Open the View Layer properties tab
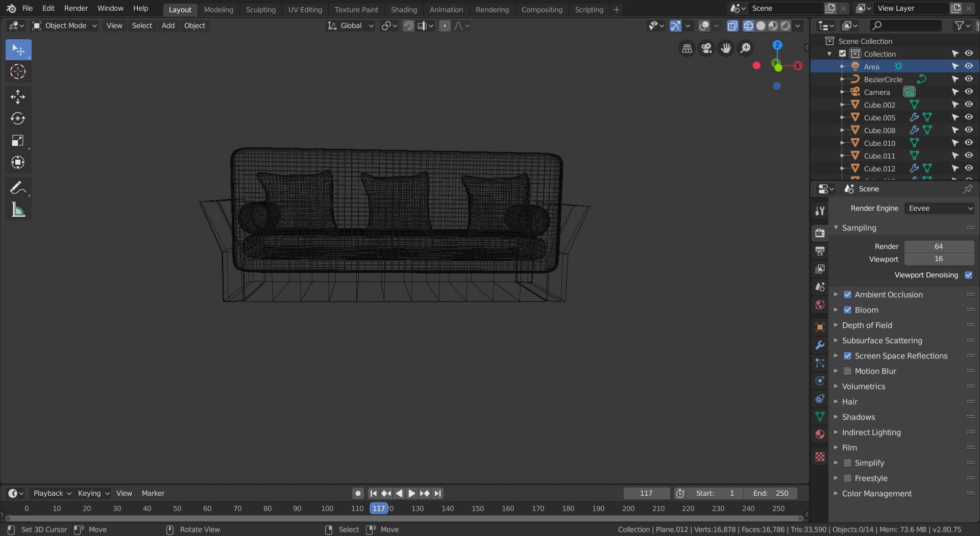The width and height of the screenshot is (980, 536). 820,269
